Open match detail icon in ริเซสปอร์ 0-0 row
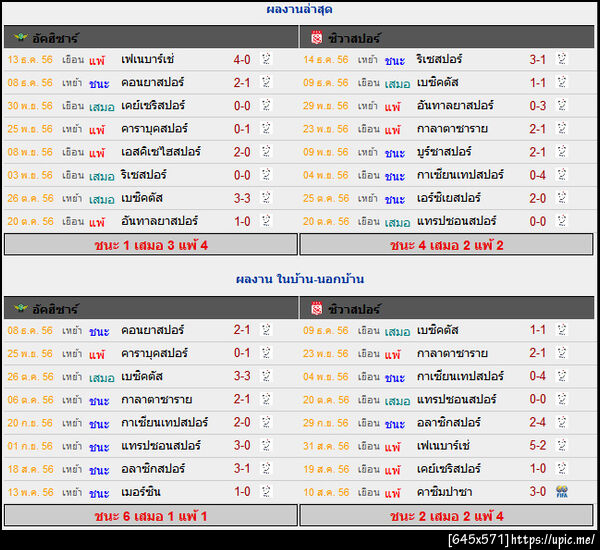 point(266,175)
